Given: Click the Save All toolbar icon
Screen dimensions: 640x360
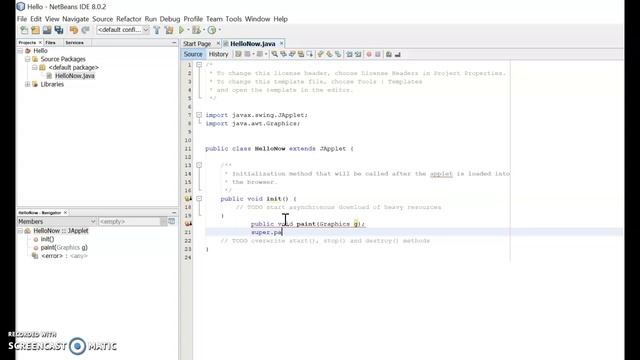Looking at the screenshot, I should pyautogui.click(x=59, y=30).
